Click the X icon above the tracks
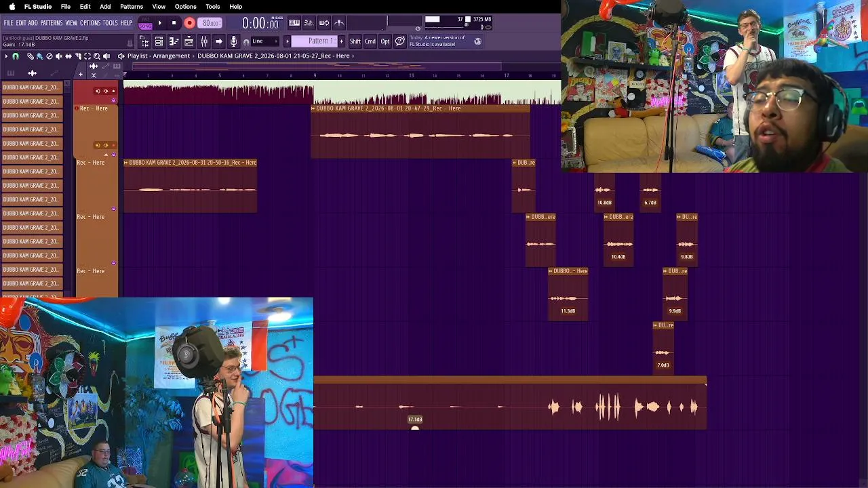868x488 pixels. pyautogui.click(x=94, y=75)
